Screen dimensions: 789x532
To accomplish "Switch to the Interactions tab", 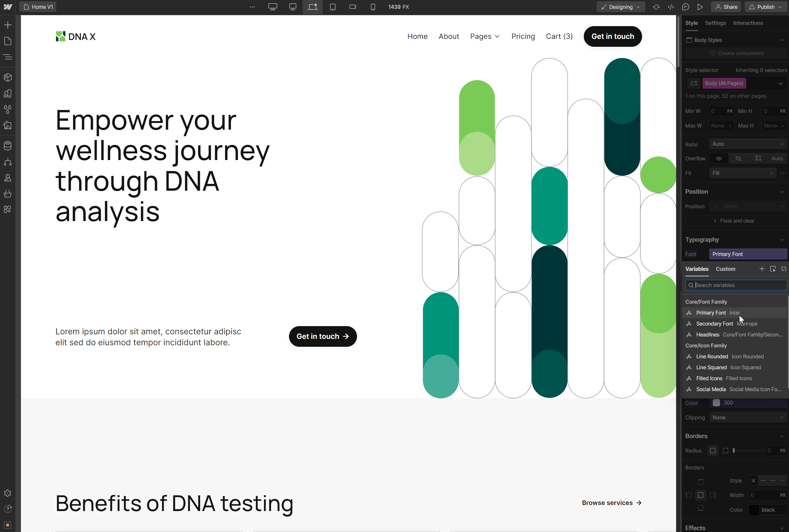I will (x=748, y=23).
